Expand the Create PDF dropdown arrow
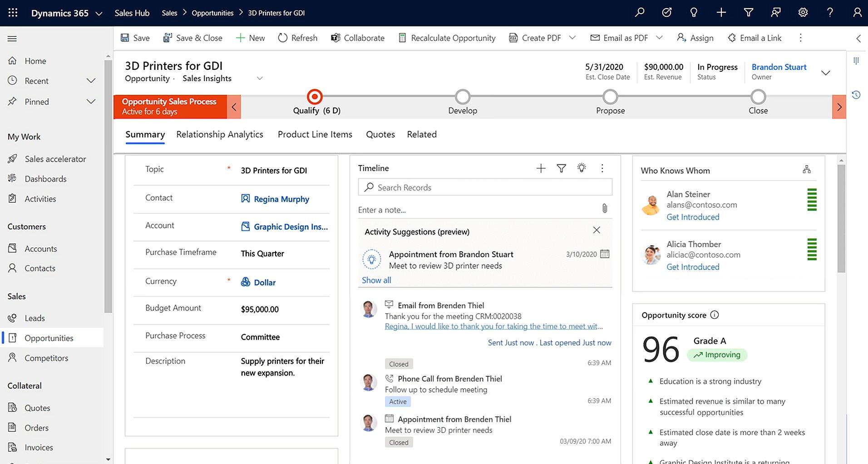Viewport: 868px width, 464px height. (572, 38)
